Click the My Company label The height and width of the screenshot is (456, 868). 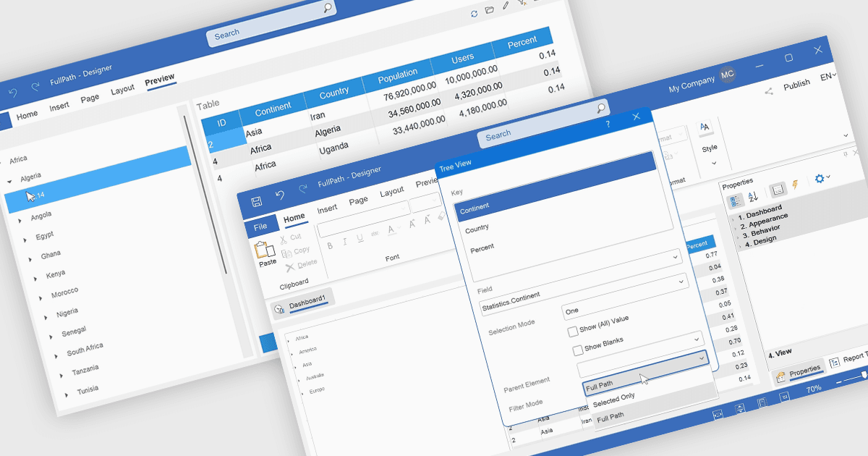click(692, 85)
